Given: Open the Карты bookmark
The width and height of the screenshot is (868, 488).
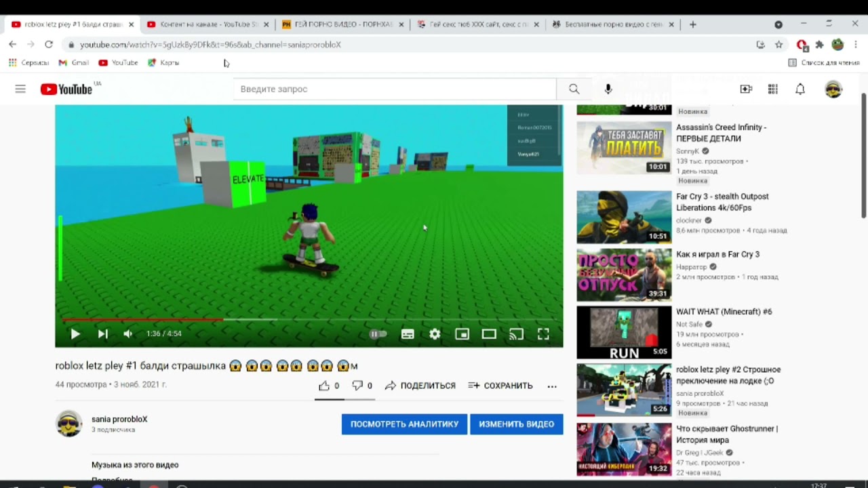Looking at the screenshot, I should pyautogui.click(x=163, y=62).
